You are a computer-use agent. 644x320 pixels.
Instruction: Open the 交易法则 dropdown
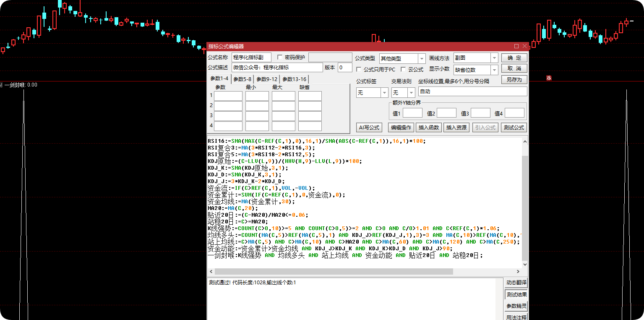pos(412,92)
